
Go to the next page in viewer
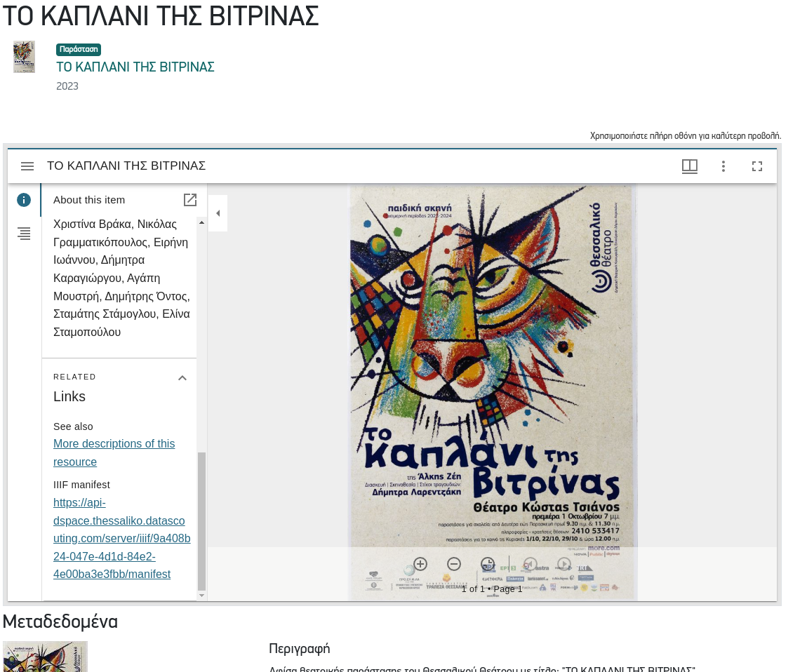564,564
